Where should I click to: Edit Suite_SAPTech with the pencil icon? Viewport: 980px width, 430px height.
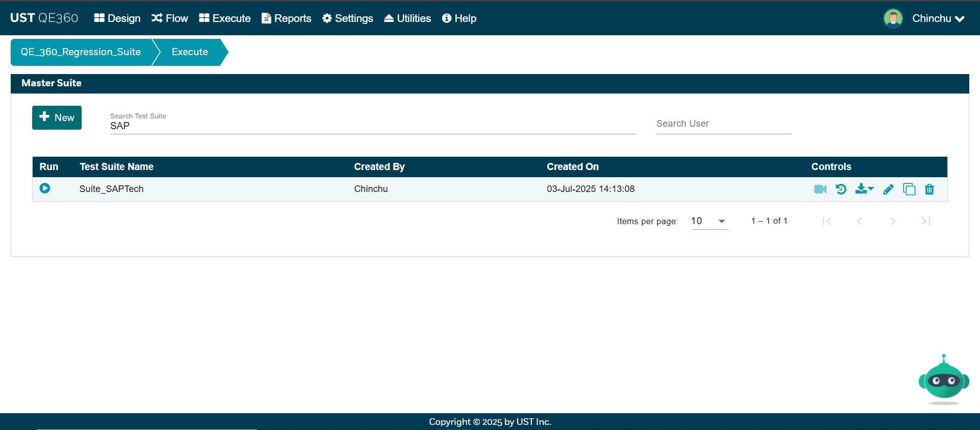[x=888, y=189]
